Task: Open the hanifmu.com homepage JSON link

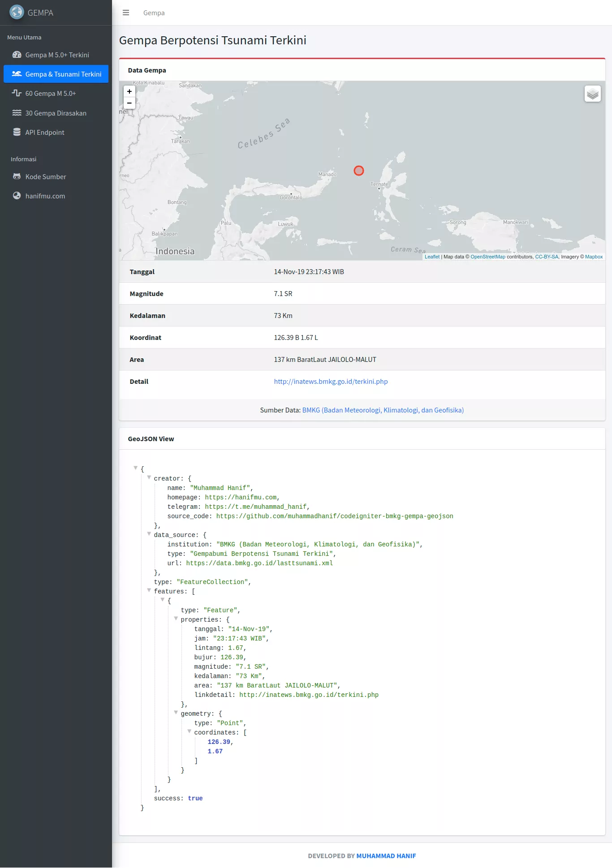Action: 241,497
